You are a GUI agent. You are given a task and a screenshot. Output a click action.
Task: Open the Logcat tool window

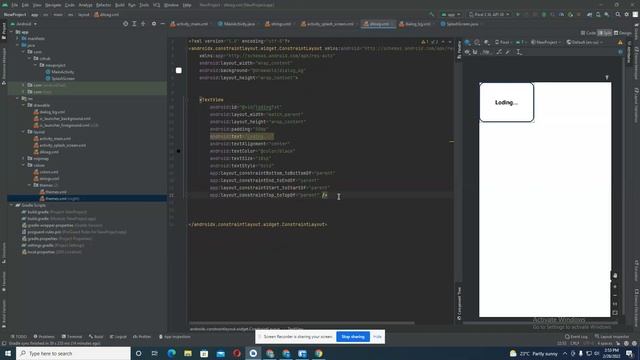[118, 337]
